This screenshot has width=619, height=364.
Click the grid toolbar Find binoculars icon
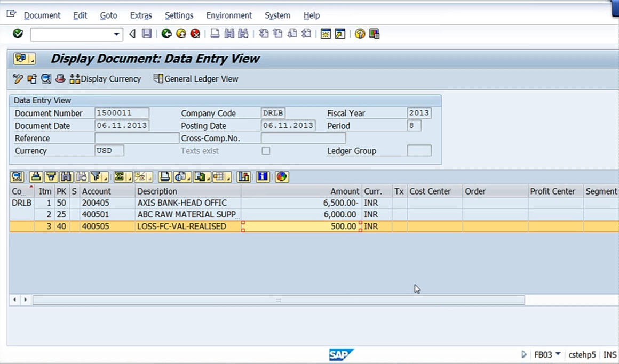66,177
